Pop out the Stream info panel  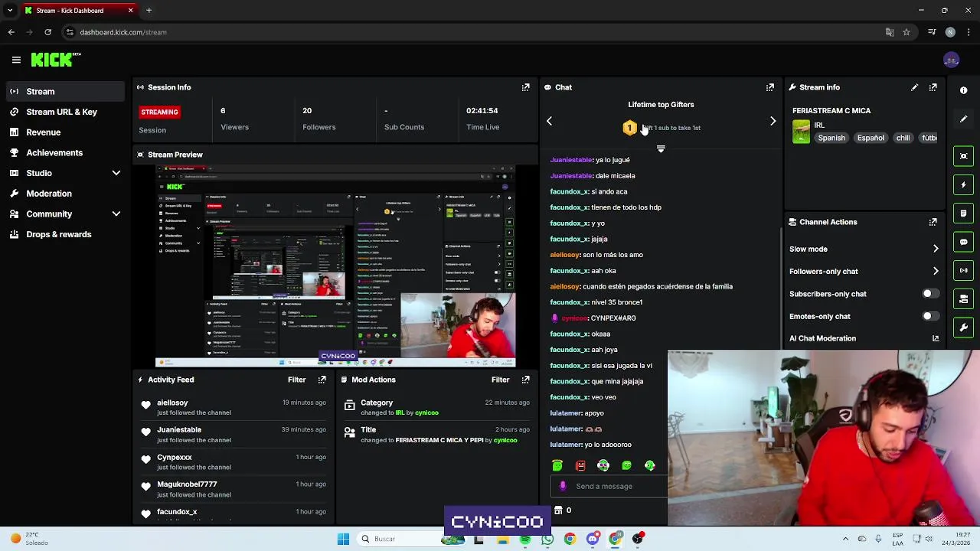point(933,87)
